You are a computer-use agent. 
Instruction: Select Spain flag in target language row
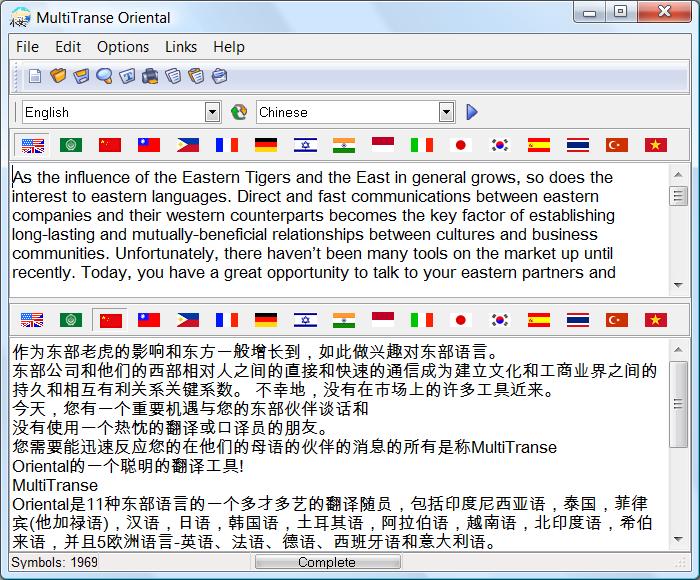(539, 320)
